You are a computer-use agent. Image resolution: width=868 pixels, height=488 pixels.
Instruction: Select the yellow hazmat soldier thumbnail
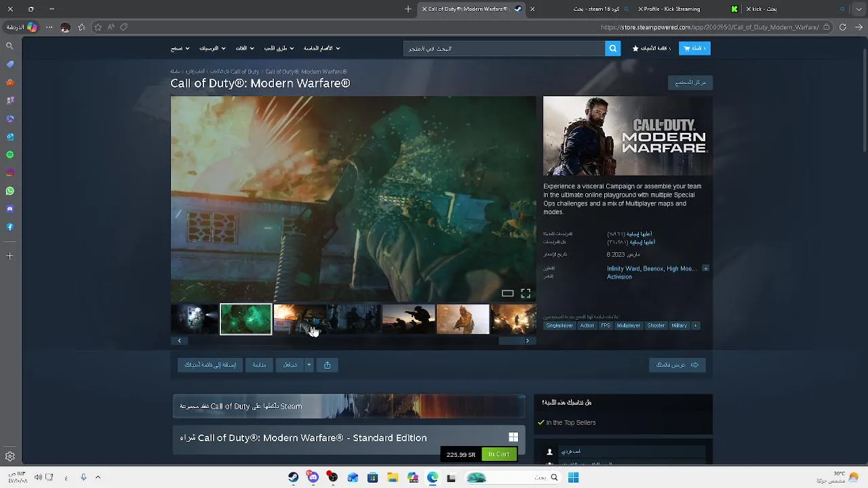click(x=462, y=319)
